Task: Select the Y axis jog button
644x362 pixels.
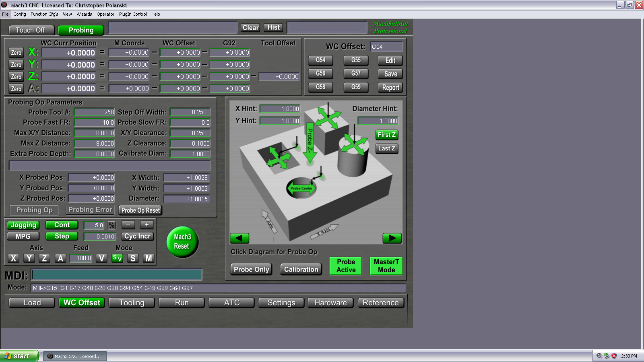Action: click(29, 258)
